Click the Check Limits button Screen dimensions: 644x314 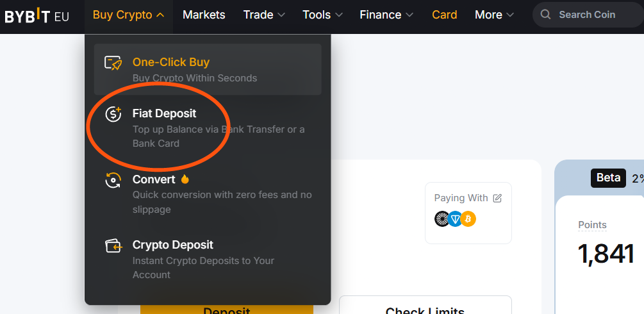point(425,308)
